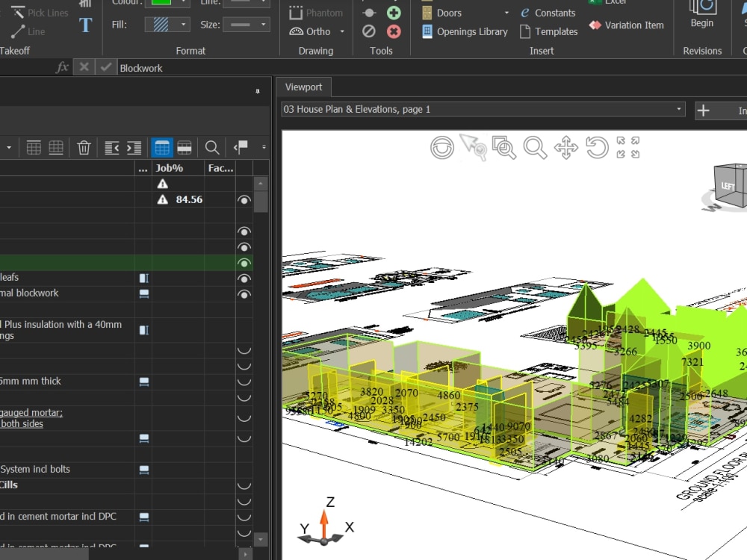Image resolution: width=747 pixels, height=560 pixels.
Task: Open leftmost toolbar dropdown arrow
Action: 8,148
